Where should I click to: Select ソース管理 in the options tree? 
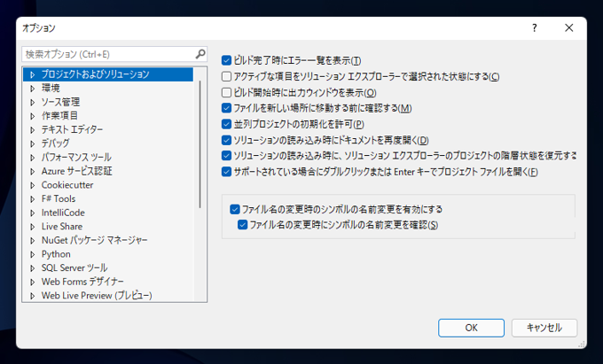pyautogui.click(x=60, y=102)
